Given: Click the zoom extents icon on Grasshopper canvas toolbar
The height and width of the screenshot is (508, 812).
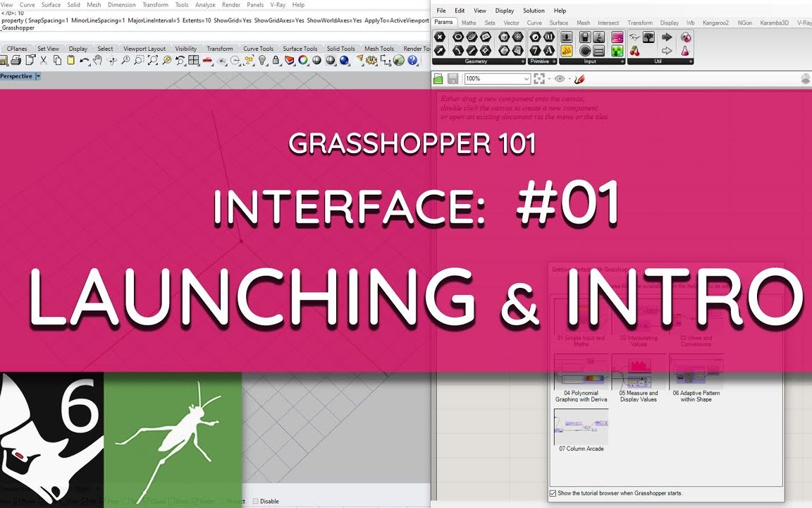Looking at the screenshot, I should (539, 79).
